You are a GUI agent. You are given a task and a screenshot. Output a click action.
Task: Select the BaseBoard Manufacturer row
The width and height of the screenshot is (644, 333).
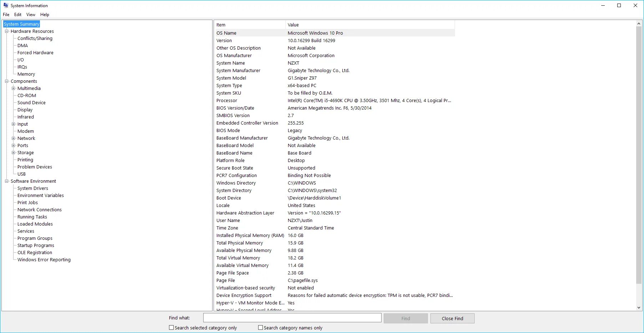point(334,138)
